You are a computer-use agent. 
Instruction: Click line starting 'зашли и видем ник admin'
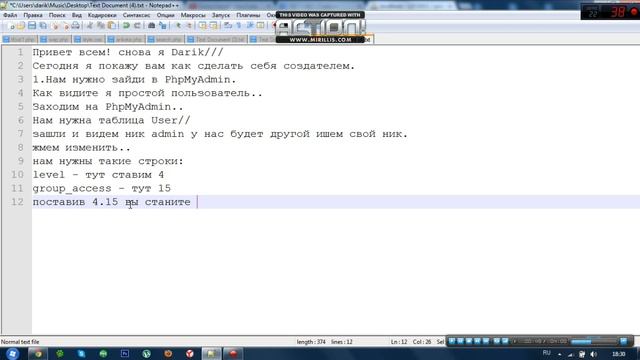[x=220, y=134]
